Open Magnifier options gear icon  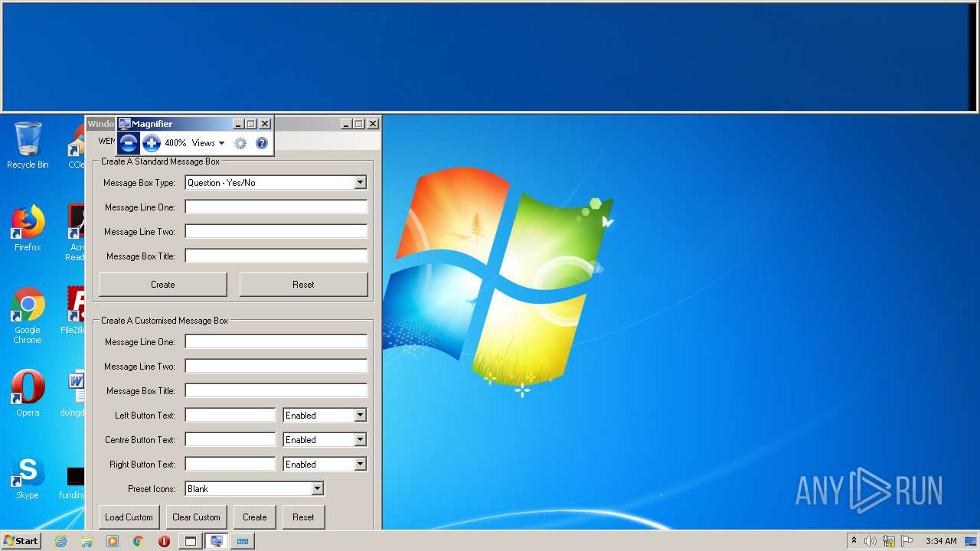coord(240,143)
